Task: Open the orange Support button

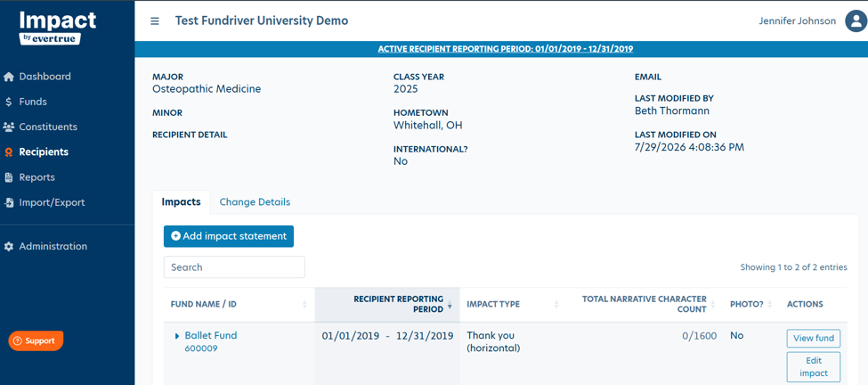Action: (36, 340)
